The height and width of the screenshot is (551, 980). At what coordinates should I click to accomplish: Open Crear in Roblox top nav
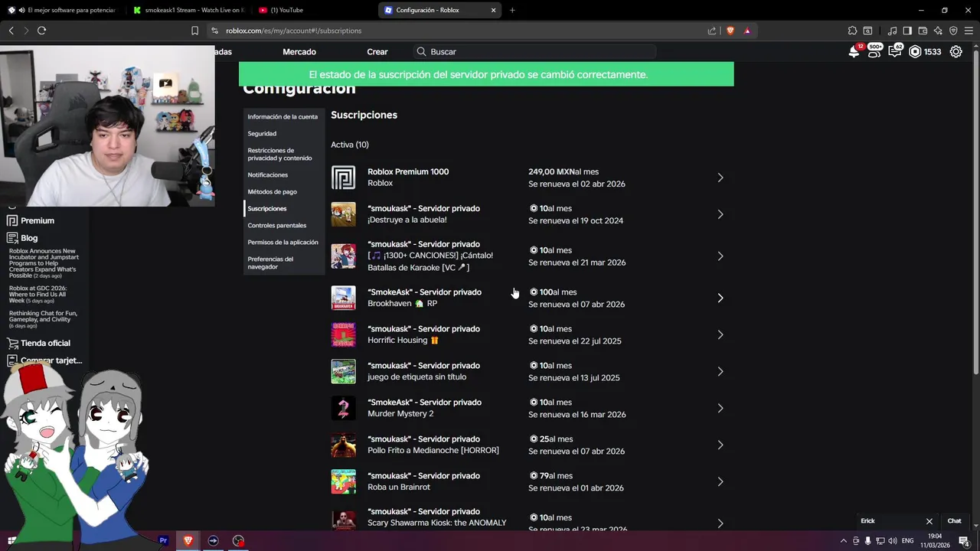coord(377,52)
